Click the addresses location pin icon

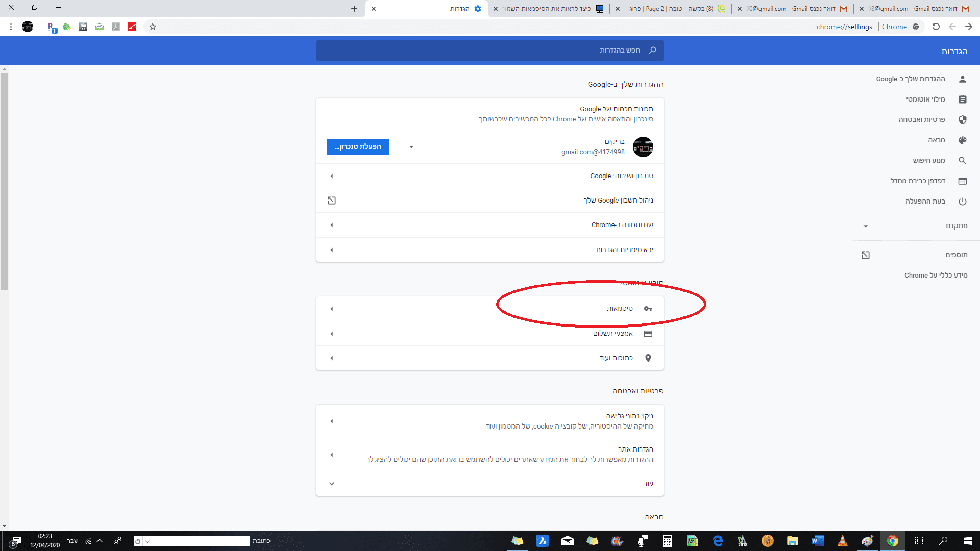648,358
